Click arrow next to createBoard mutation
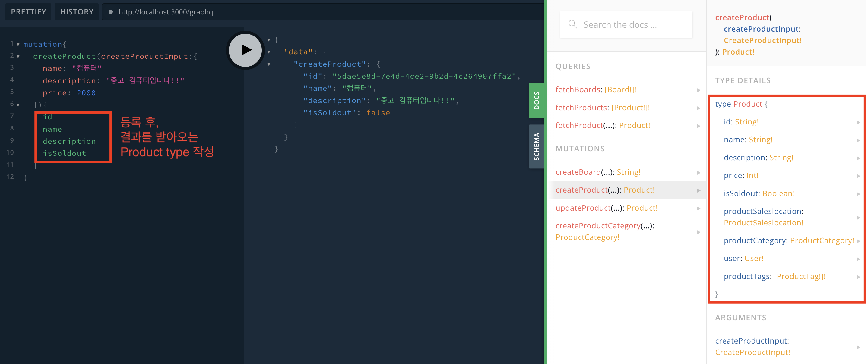The height and width of the screenshot is (364, 868). point(699,173)
